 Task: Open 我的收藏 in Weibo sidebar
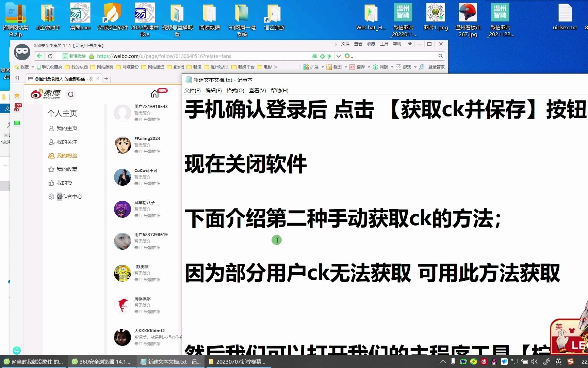63,169
